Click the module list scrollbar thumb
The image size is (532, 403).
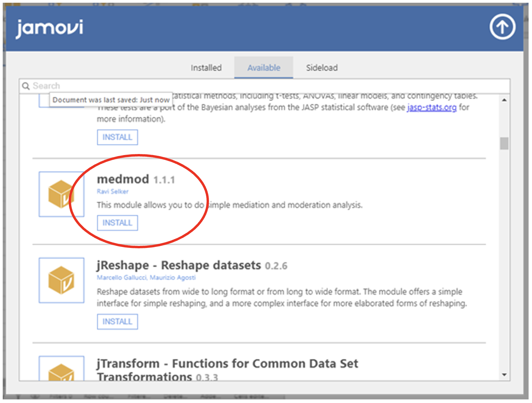(504, 143)
